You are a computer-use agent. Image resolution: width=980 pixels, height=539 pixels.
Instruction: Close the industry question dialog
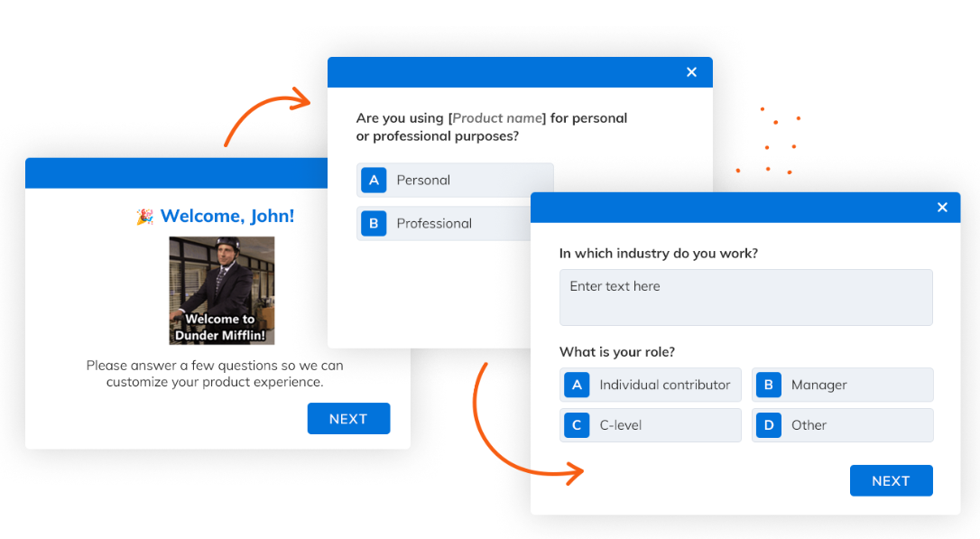(942, 208)
